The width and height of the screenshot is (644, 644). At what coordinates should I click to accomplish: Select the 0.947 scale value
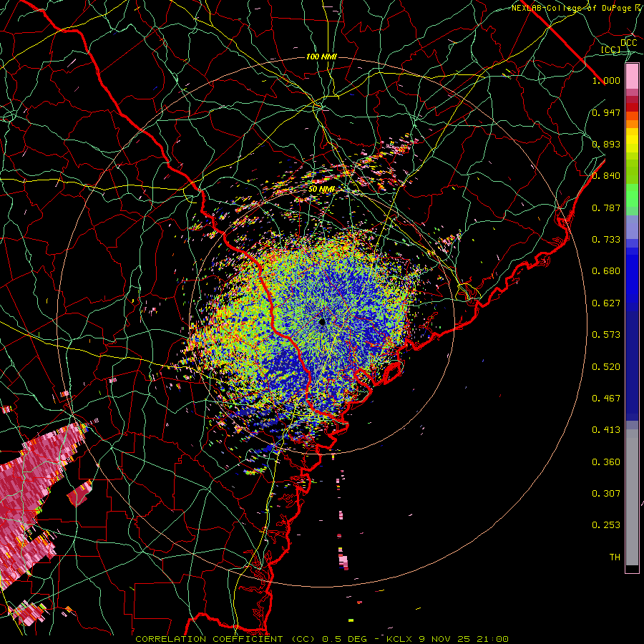tap(606, 112)
